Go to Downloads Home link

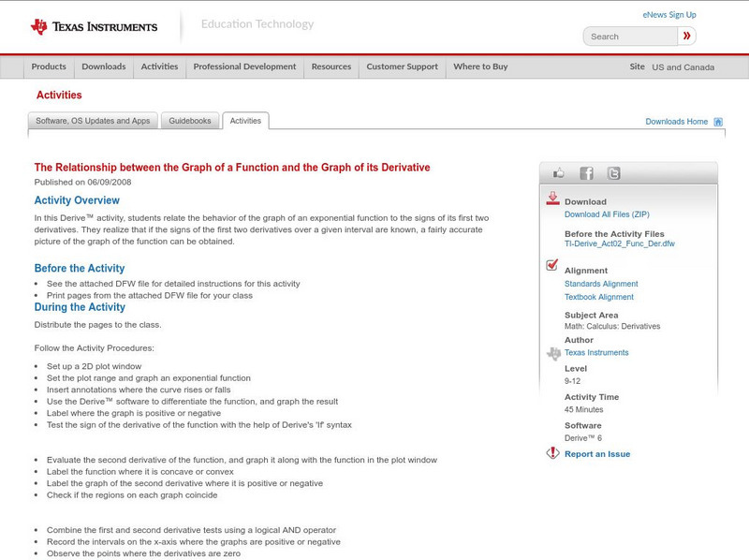click(676, 122)
